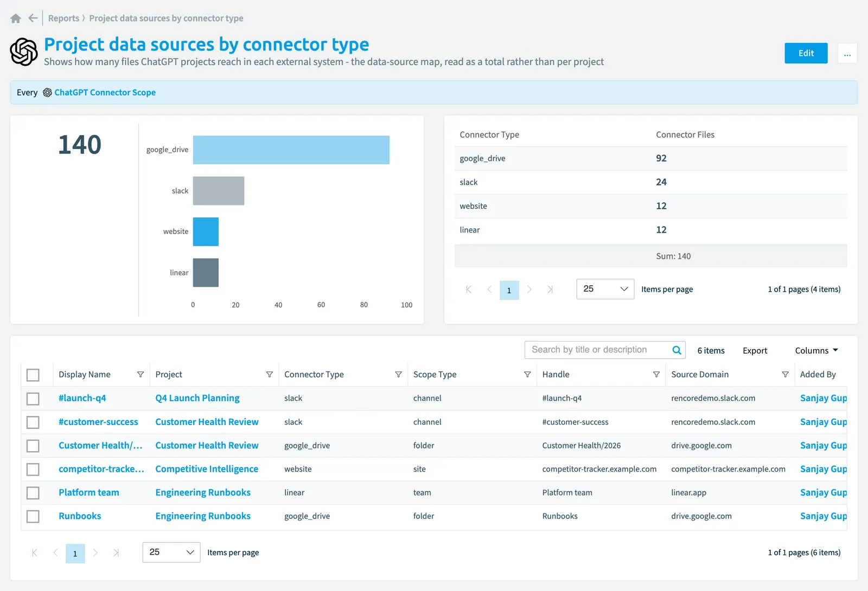Image resolution: width=868 pixels, height=591 pixels.
Task: Click the google_drive bar in chart
Action: point(291,150)
